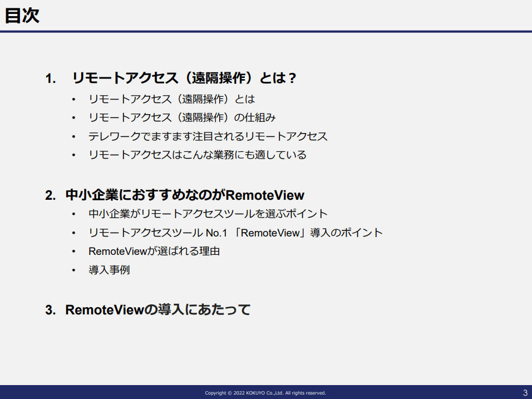Image resolution: width=532 pixels, height=399 pixels.
Task: Click bullet 中小企業がリモートアクセスツールを選ぶポイント
Action: 208,214
